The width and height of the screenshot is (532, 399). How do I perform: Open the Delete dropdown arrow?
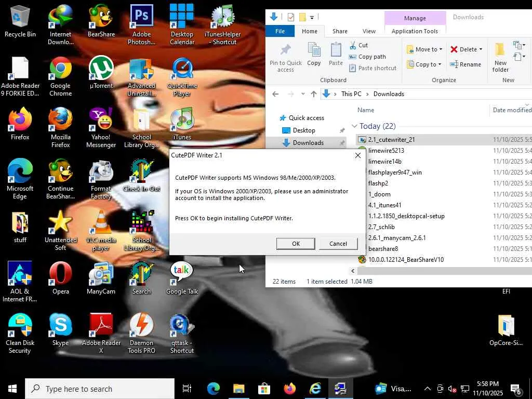[x=481, y=49]
